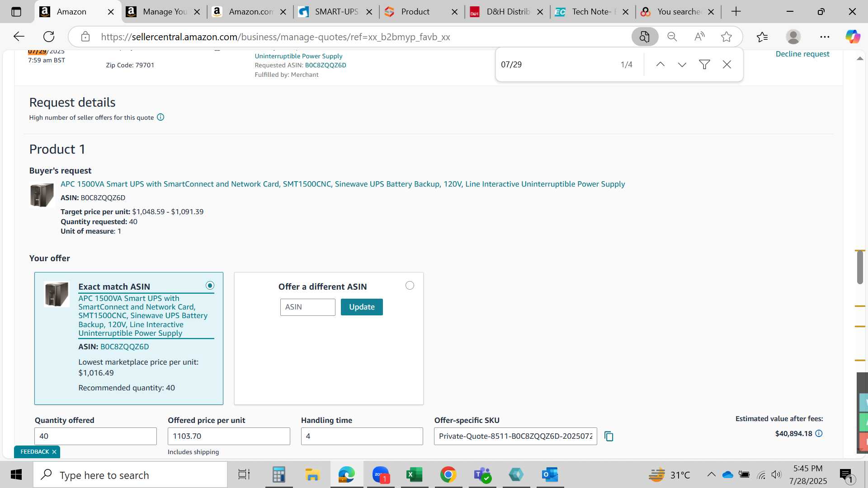The height and width of the screenshot is (488, 868).
Task: Click the Windows taskbar search box
Action: tap(130, 475)
